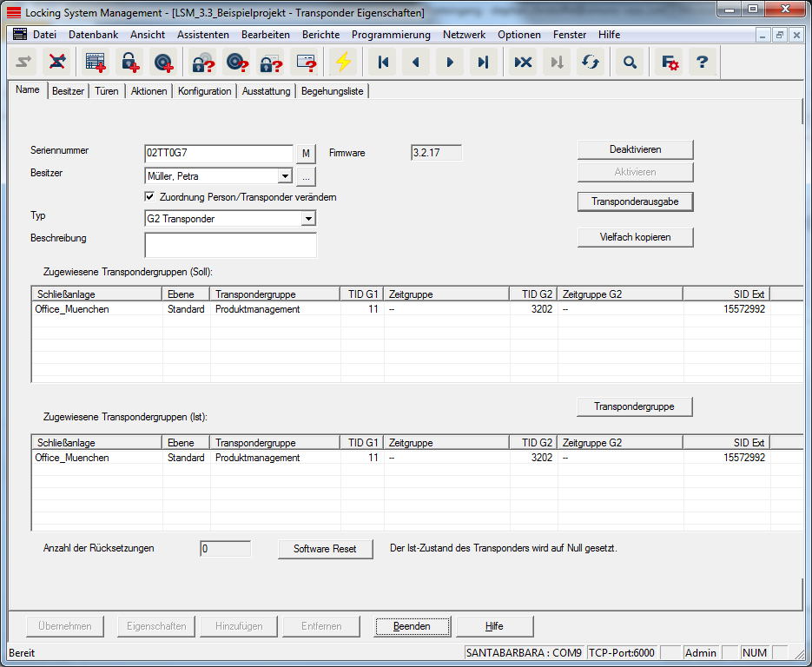Go to the next record arrow

[x=450, y=63]
